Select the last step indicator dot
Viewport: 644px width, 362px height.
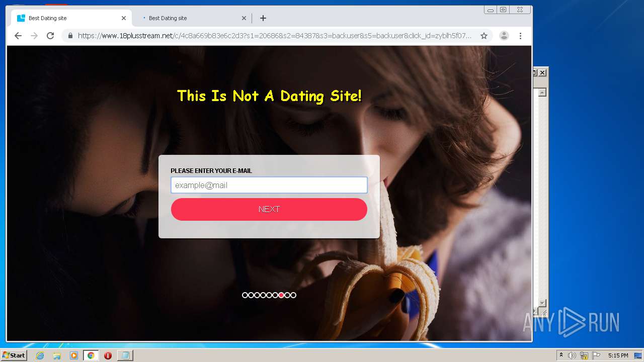(293, 295)
